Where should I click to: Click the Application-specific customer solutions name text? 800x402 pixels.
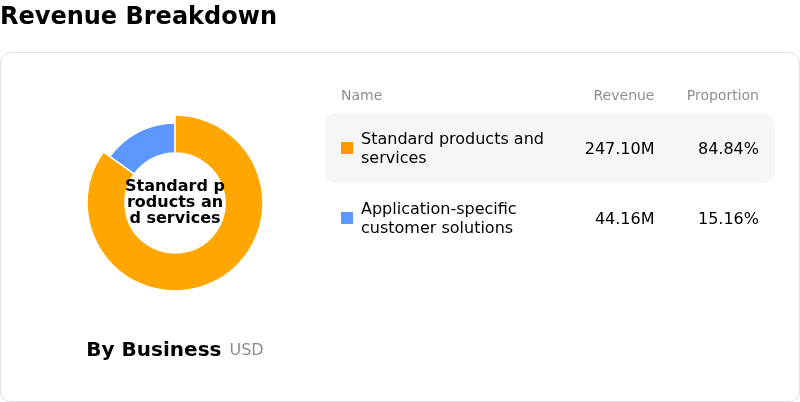pyautogui.click(x=438, y=218)
